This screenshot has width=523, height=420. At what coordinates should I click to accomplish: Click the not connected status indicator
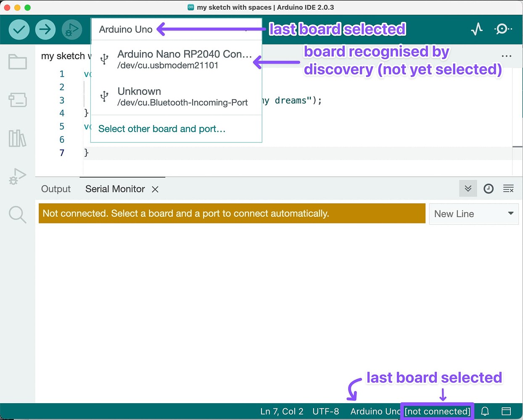point(437,411)
